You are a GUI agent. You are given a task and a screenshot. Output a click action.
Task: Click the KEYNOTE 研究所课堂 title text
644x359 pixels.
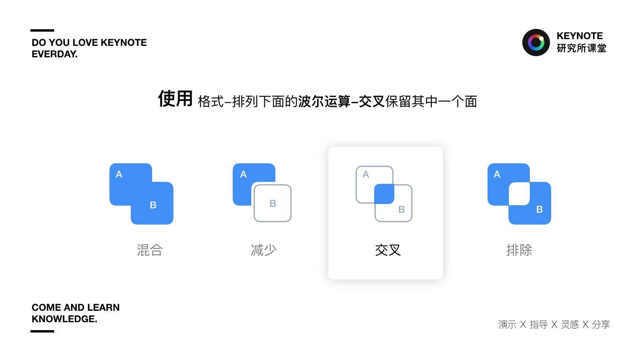point(581,42)
